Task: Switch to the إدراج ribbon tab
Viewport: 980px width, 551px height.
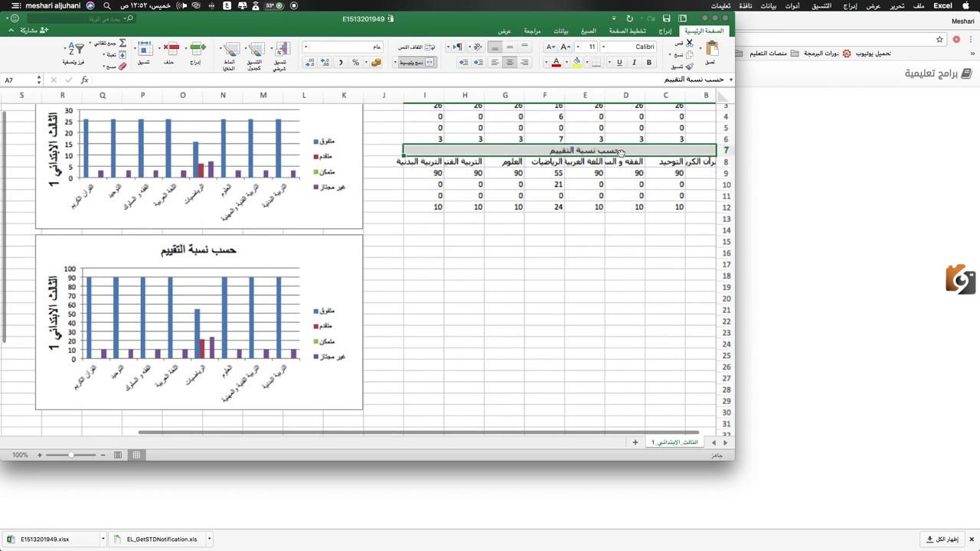Action: pyautogui.click(x=665, y=31)
